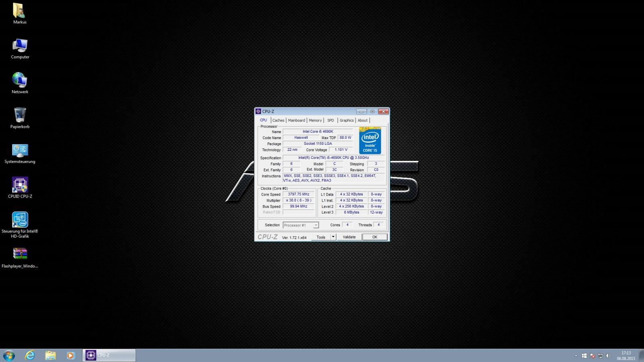The width and height of the screenshot is (644, 362).
Task: Expand the Tools dropdown arrow
Action: point(333,237)
